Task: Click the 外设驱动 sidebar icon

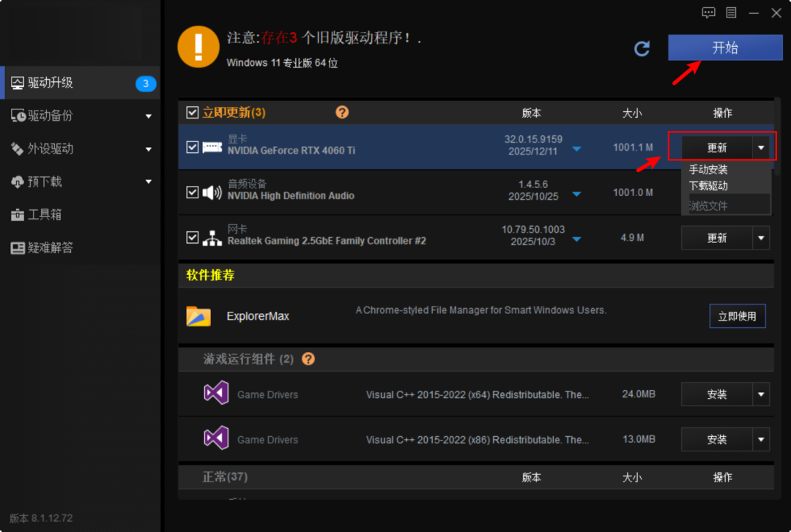Action: click(17, 149)
